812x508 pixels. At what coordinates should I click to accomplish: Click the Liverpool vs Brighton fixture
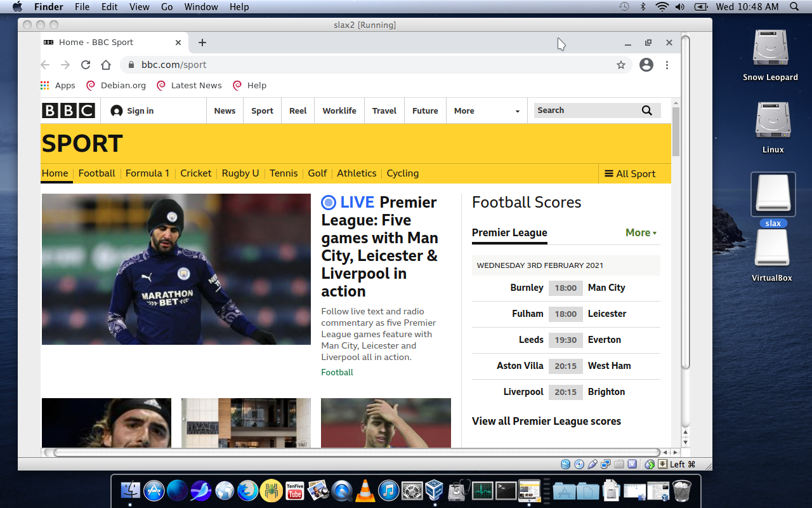click(566, 392)
